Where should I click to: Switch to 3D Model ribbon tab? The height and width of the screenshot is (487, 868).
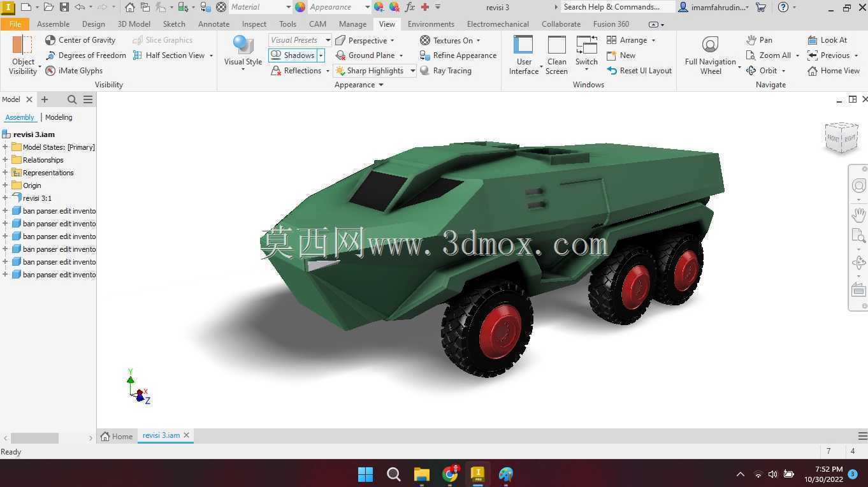pyautogui.click(x=134, y=24)
